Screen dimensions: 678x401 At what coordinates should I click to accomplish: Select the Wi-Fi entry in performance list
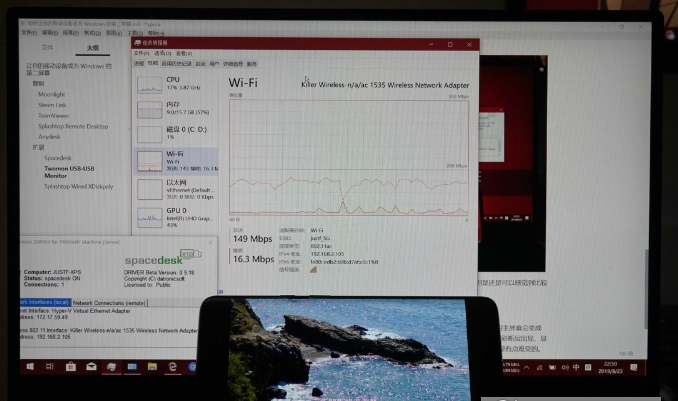coord(176,161)
